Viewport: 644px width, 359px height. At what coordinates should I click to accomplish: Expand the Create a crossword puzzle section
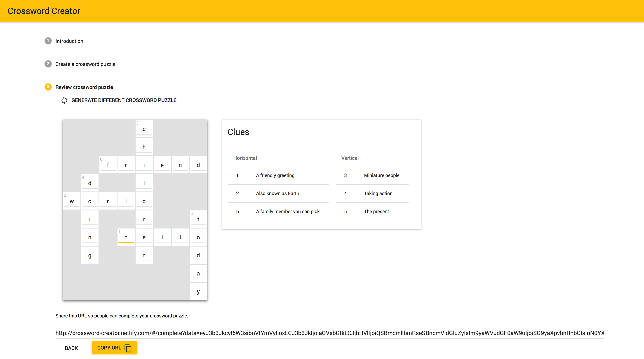(x=85, y=64)
